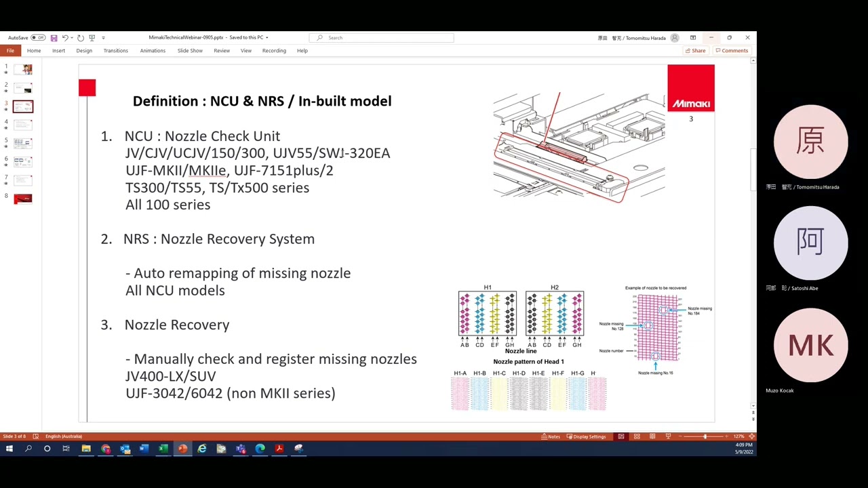This screenshot has height=488, width=868.
Task: Open Microsoft Teams from the taskbar
Action: coord(241,449)
